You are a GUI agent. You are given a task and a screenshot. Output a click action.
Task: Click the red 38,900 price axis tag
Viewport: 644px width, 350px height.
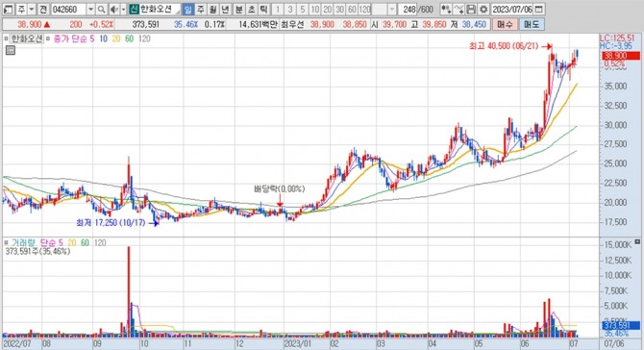click(x=621, y=56)
